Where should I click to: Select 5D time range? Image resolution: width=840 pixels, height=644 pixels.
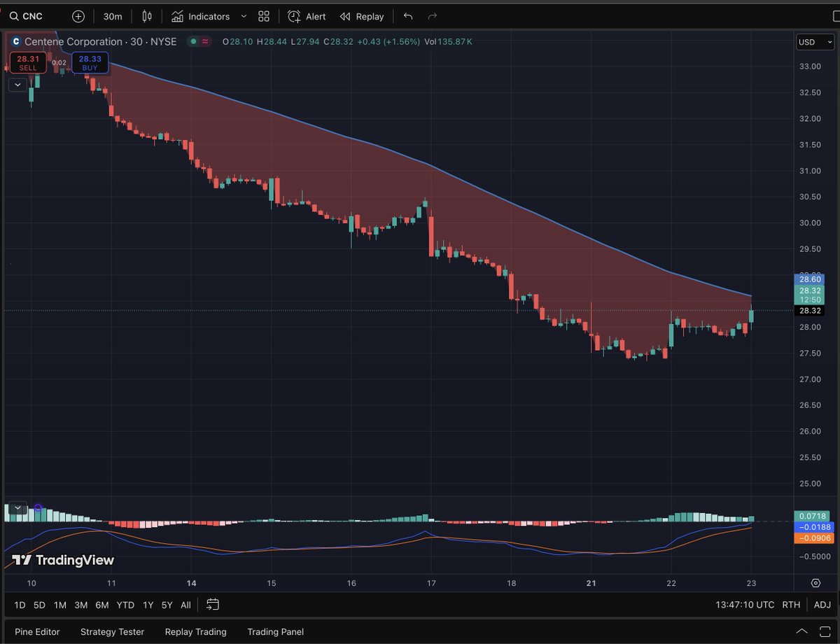(39, 605)
